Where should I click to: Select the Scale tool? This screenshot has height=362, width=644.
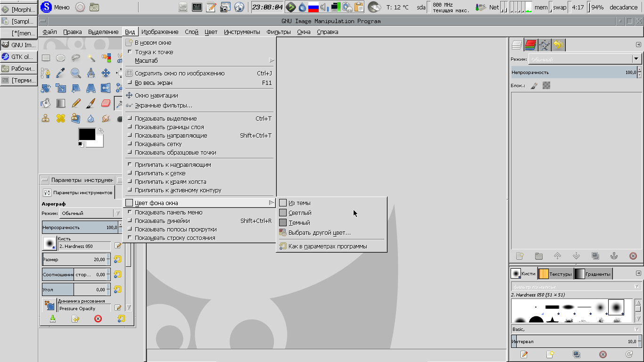(x=61, y=88)
